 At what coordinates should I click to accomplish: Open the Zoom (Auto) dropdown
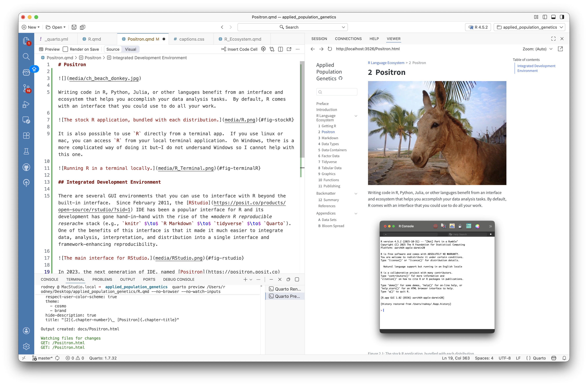click(x=537, y=49)
